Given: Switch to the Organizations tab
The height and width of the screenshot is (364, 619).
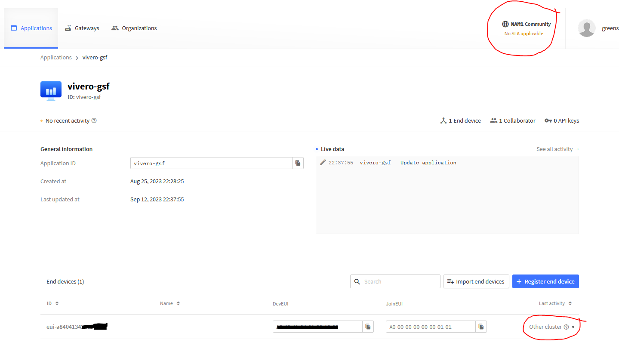Looking at the screenshot, I should 134,28.
